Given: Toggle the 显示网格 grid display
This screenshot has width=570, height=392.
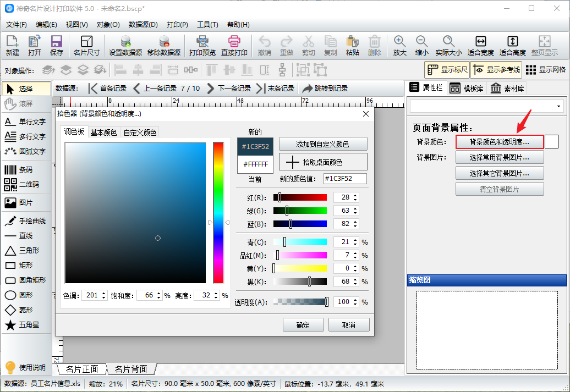Looking at the screenshot, I should [545, 70].
